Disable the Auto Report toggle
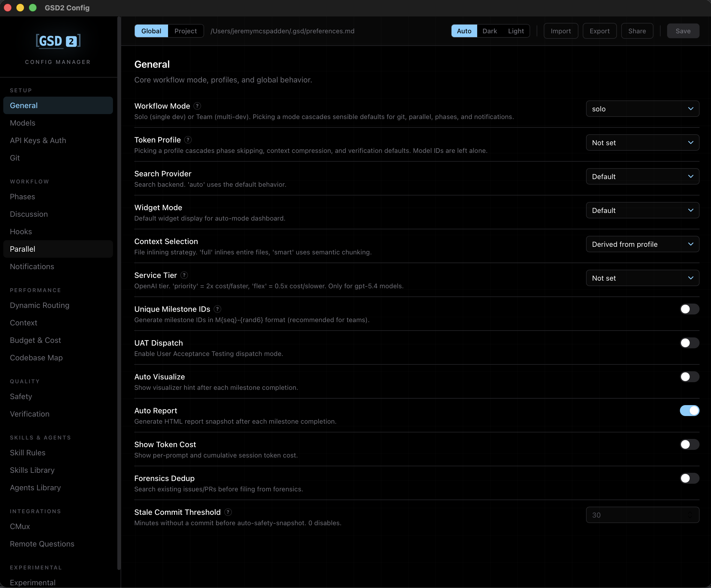Screen dimensions: 711x588 tap(689, 411)
